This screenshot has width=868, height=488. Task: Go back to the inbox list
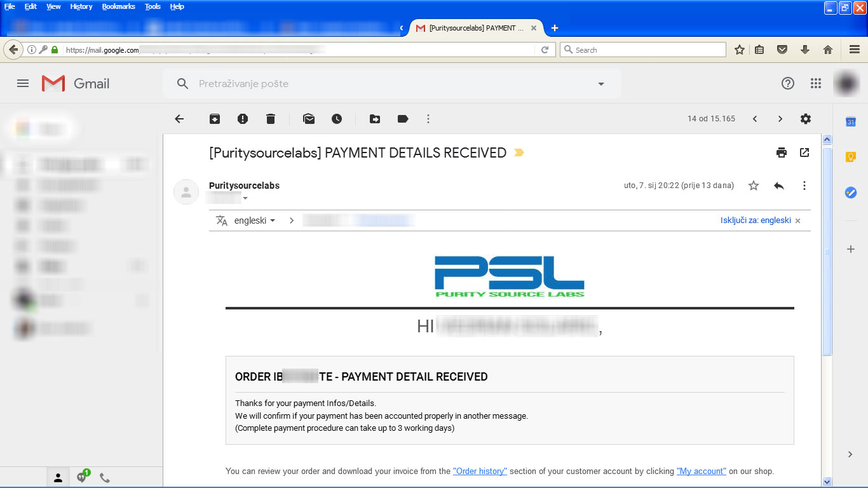point(179,119)
